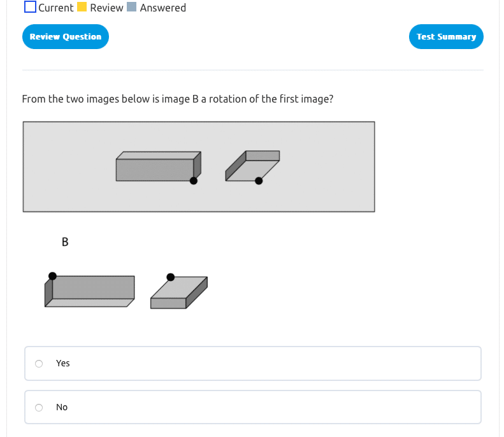Viewport: 504px width, 437px height.
Task: Click the B image label
Action: pos(65,242)
